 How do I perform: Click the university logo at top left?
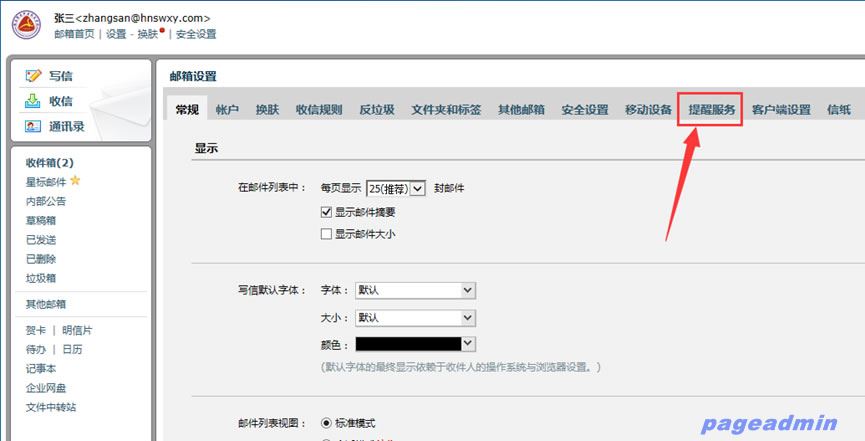click(x=27, y=26)
